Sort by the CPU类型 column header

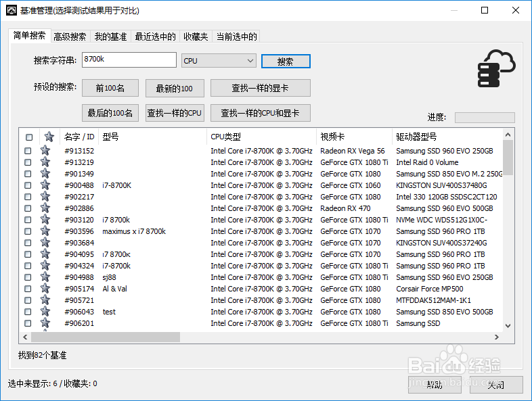(261, 137)
